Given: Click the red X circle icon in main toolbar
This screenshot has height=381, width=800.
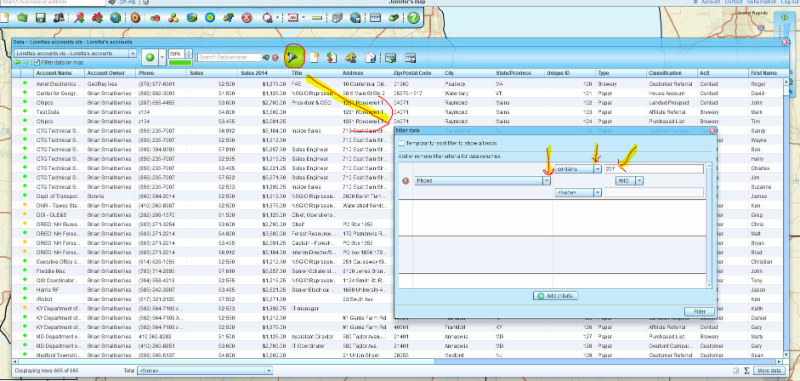Looking at the screenshot, I should 247,18.
